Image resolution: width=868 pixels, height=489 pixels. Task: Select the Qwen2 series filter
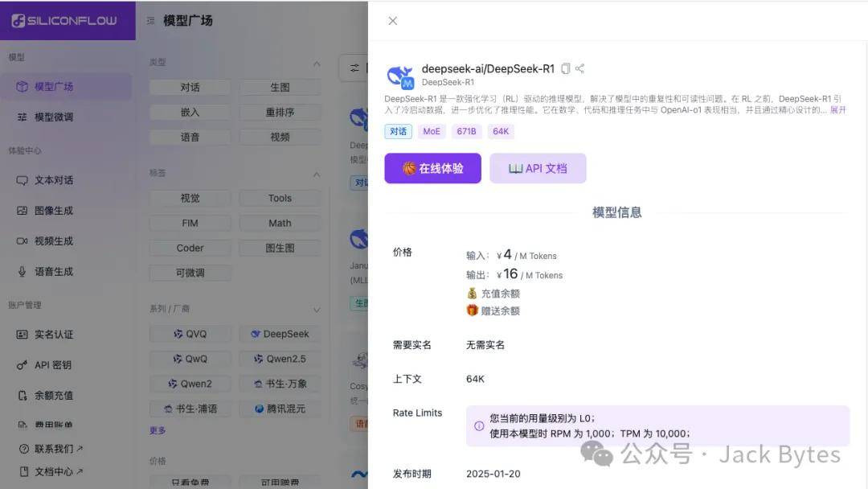pos(190,384)
